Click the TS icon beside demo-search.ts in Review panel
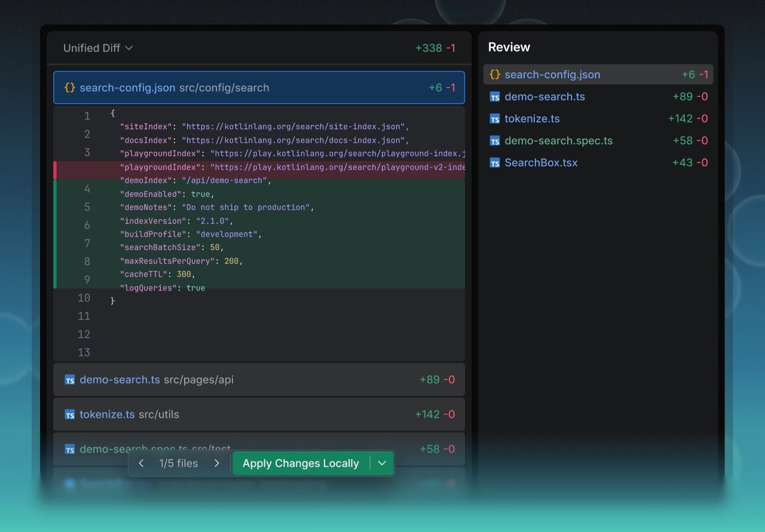 [495, 96]
